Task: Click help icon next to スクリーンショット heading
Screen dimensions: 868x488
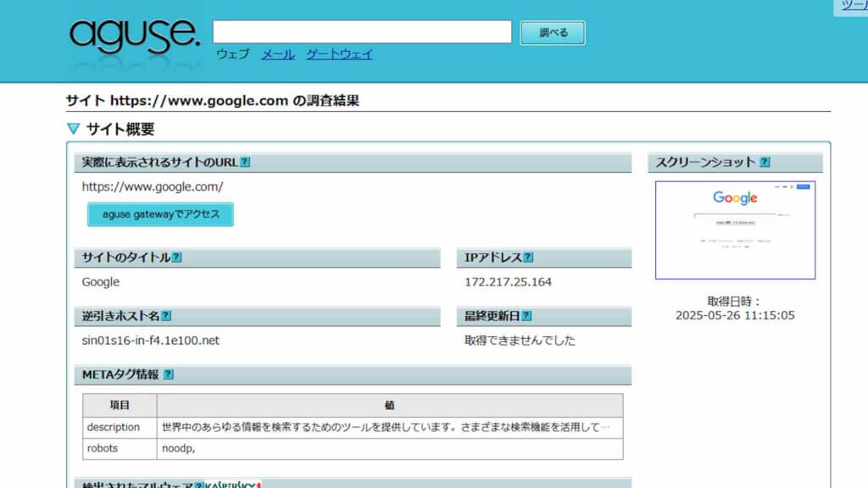Action: (765, 163)
